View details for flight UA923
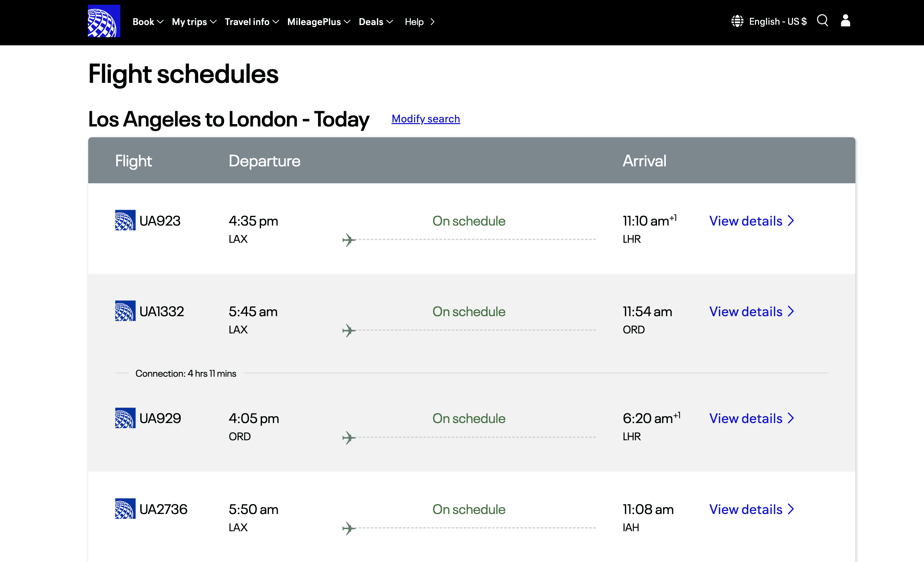The width and height of the screenshot is (924, 562). tap(751, 221)
